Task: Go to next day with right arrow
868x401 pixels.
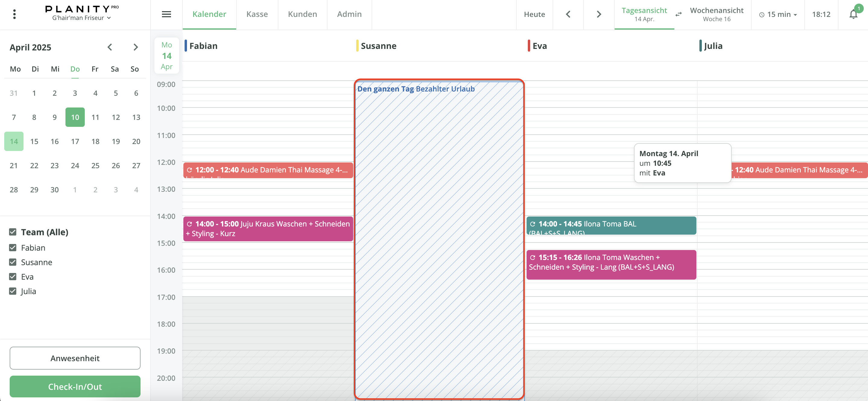Action: [599, 14]
